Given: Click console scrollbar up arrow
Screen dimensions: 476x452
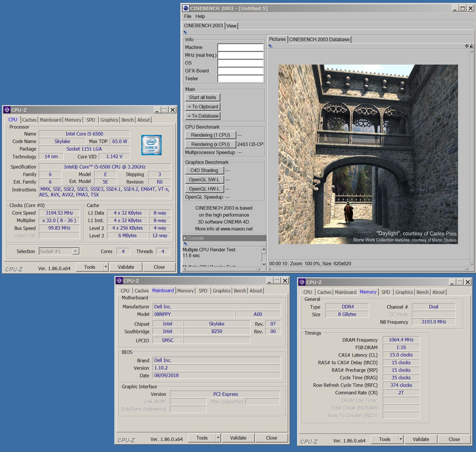Looking at the screenshot, I should click(x=264, y=249).
